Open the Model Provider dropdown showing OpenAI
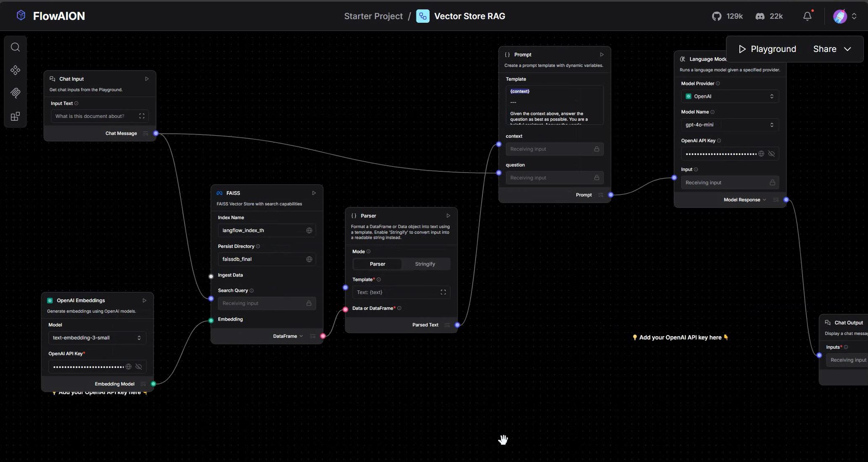868x462 pixels. pyautogui.click(x=730, y=96)
